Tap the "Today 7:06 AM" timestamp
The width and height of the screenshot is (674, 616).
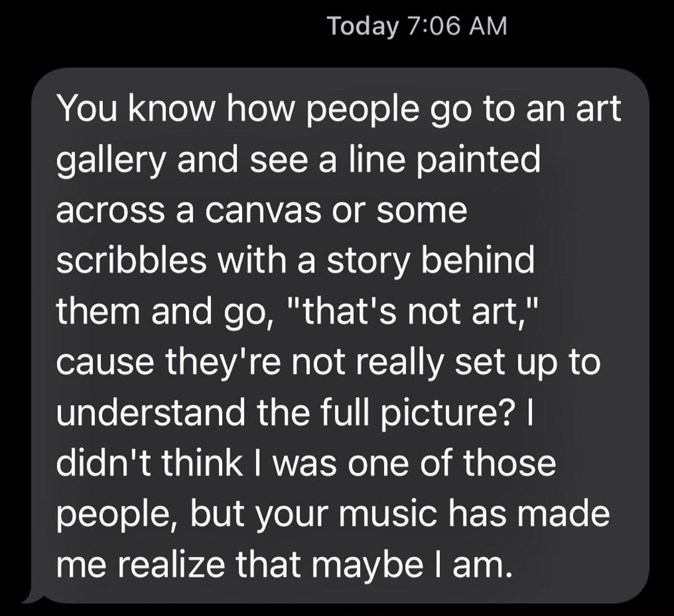point(417,26)
